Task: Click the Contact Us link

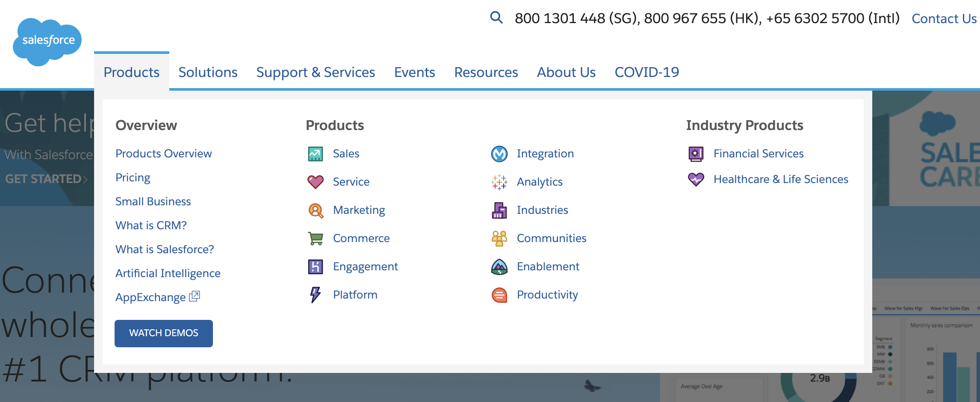Action: (944, 18)
